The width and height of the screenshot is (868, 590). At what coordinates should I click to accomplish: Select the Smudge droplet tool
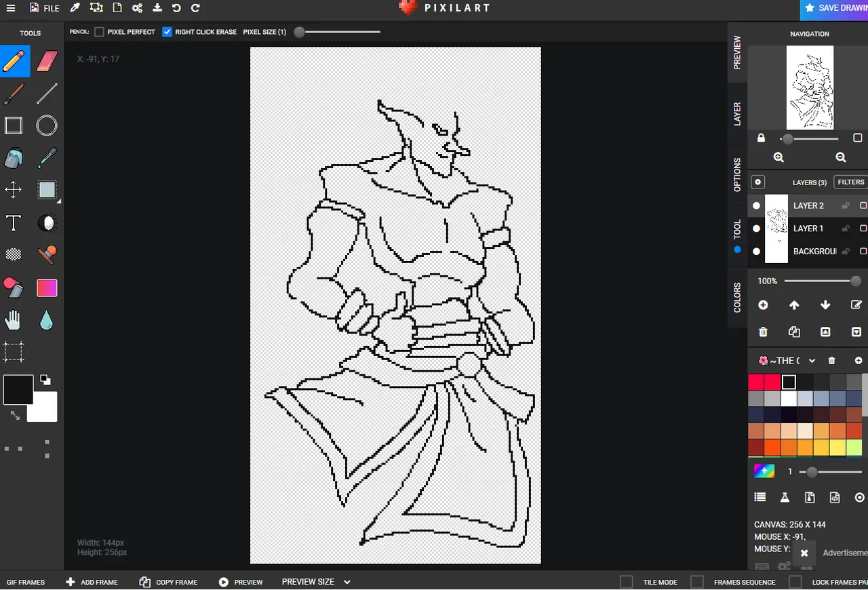click(46, 320)
